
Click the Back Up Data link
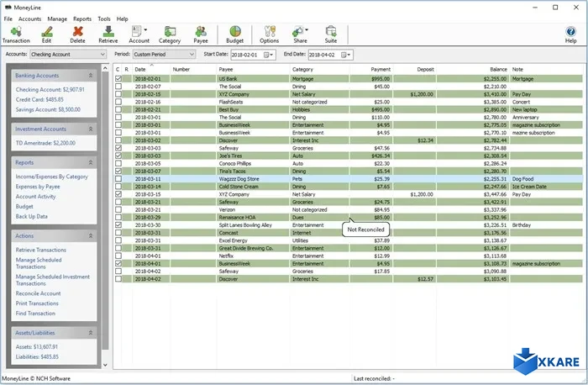click(32, 217)
